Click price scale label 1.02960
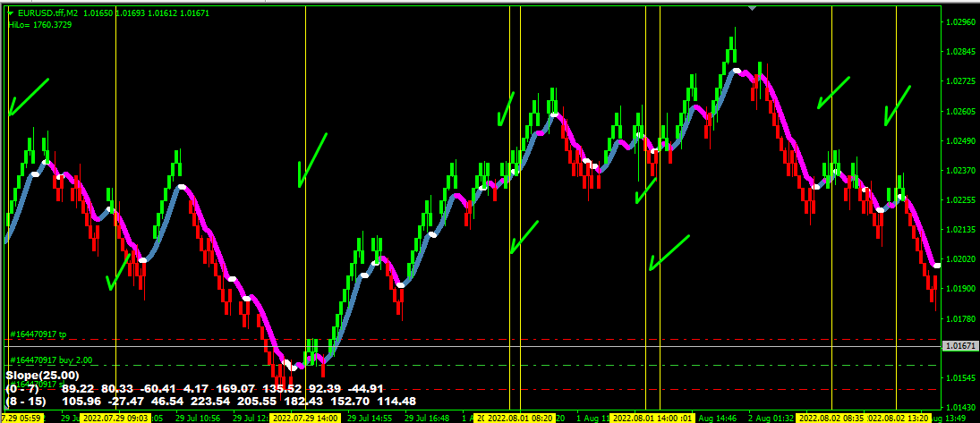This screenshot has height=423, width=980. click(961, 21)
